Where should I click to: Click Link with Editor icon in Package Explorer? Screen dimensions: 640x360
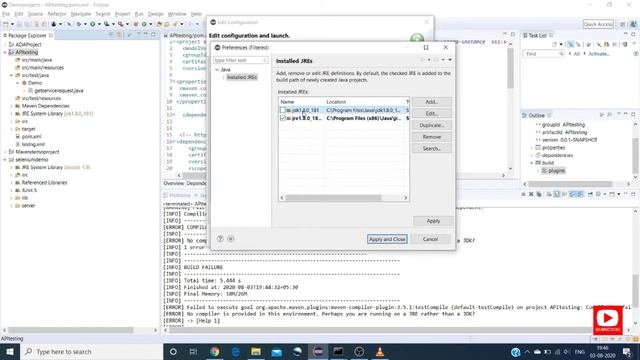point(119,35)
